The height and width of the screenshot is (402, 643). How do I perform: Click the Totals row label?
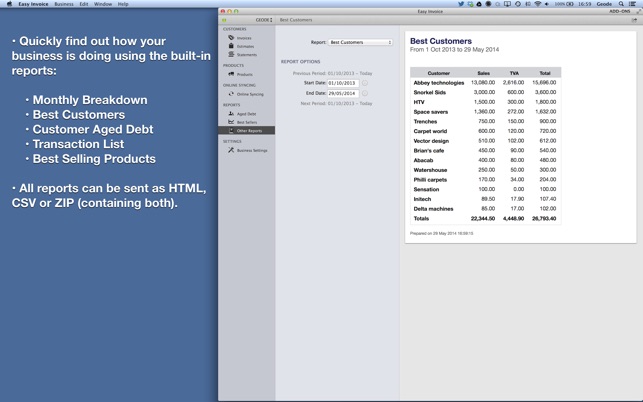coord(421,219)
